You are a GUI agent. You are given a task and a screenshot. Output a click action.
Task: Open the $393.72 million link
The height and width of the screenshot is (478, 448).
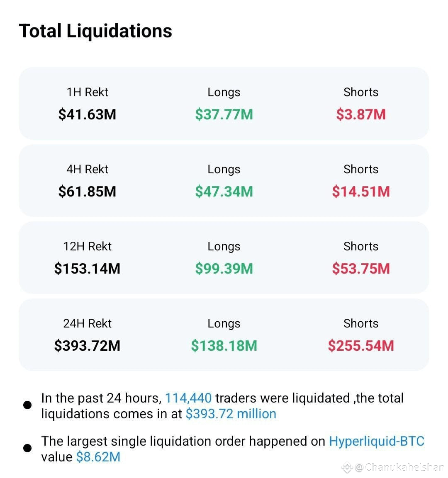click(231, 414)
